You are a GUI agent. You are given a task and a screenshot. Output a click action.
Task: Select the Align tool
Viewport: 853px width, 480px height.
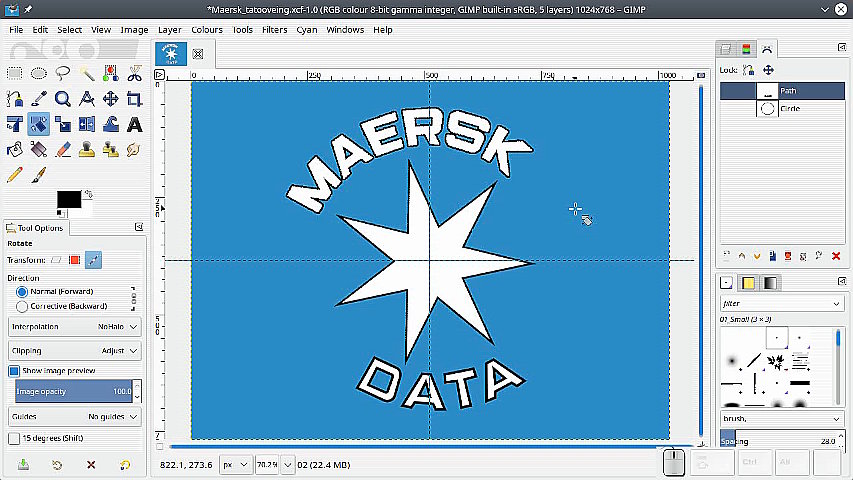pyautogui.click(x=15, y=124)
